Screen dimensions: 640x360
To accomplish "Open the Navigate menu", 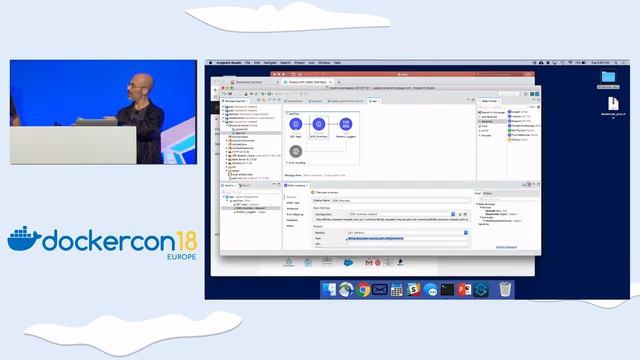I will coord(269,63).
